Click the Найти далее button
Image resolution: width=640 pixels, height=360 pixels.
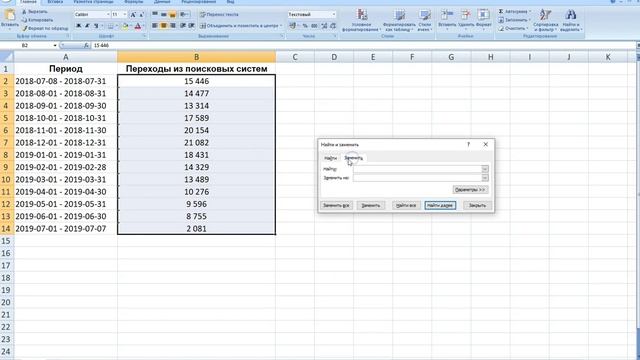[x=440, y=205]
